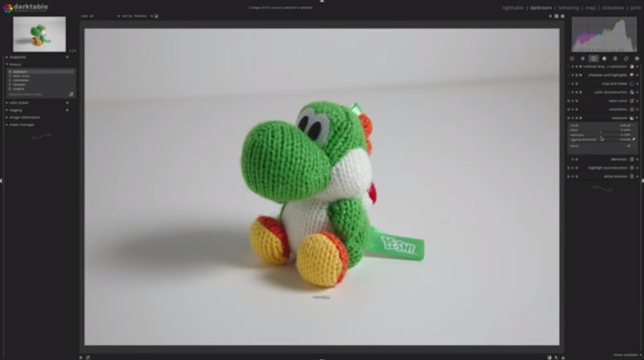
Task: Expand crop and rotate module arrow
Action: pyautogui.click(x=637, y=84)
